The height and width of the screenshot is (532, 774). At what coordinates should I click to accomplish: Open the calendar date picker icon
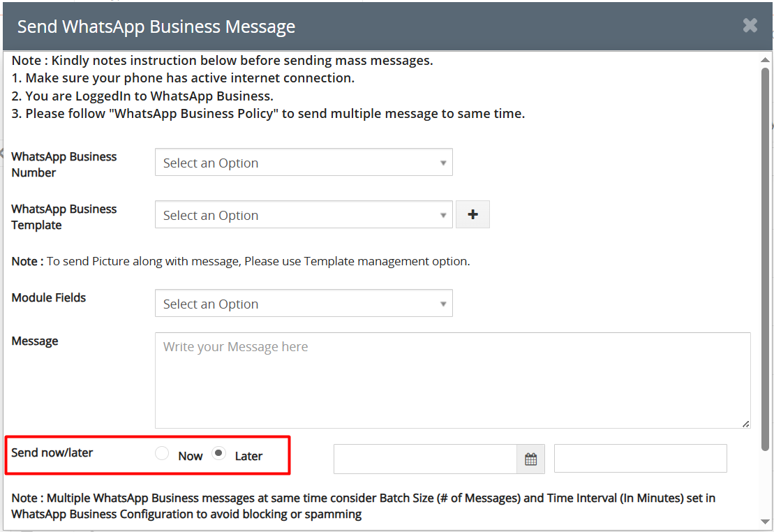click(530, 459)
